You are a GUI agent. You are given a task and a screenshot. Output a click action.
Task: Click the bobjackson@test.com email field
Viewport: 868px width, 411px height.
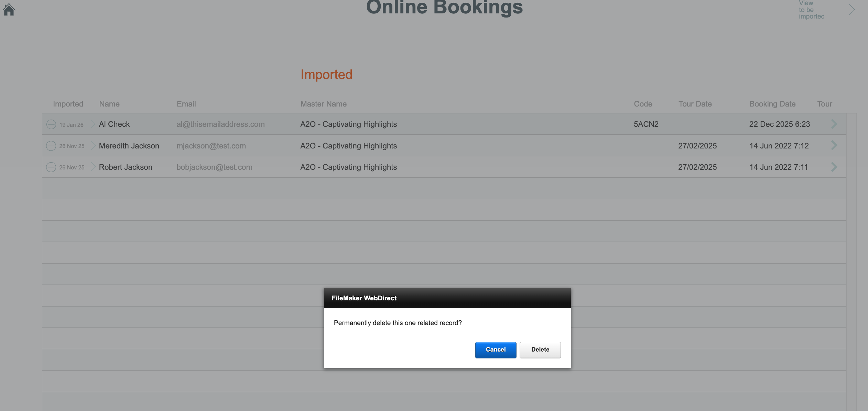[x=214, y=167]
